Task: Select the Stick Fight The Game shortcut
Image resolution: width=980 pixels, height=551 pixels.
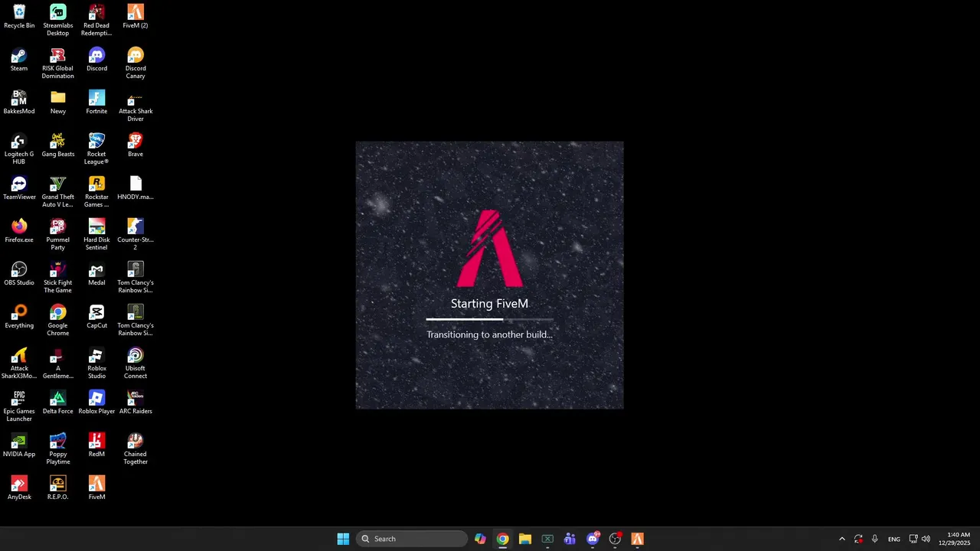Action: (57, 277)
